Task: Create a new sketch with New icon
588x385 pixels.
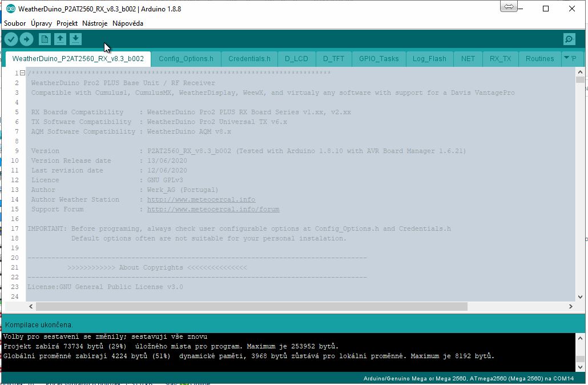Action: [x=45, y=39]
